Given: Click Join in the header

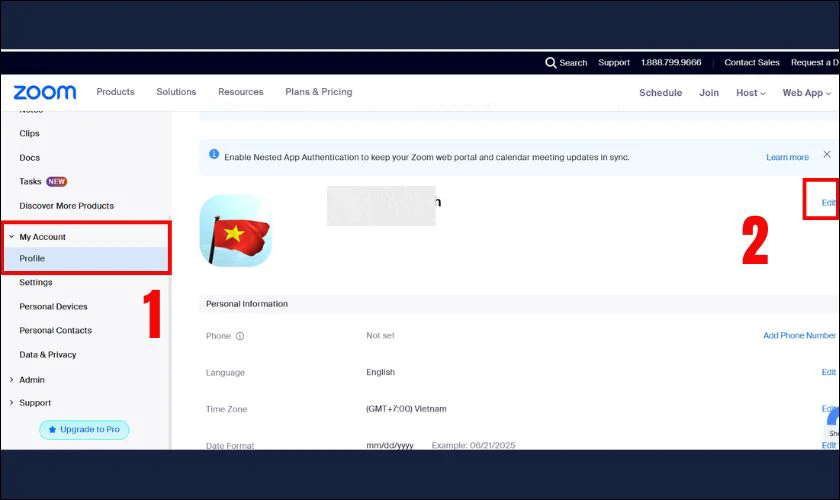Looking at the screenshot, I should pyautogui.click(x=709, y=93).
